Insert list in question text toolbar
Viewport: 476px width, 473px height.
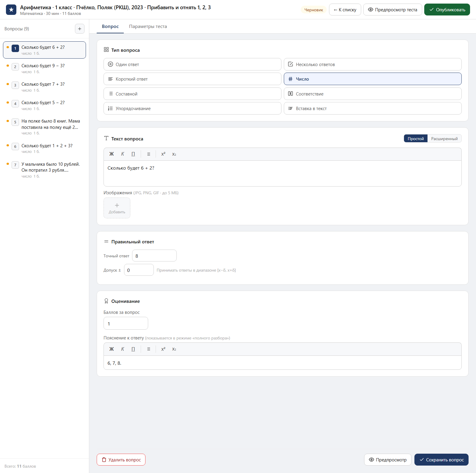click(149, 154)
